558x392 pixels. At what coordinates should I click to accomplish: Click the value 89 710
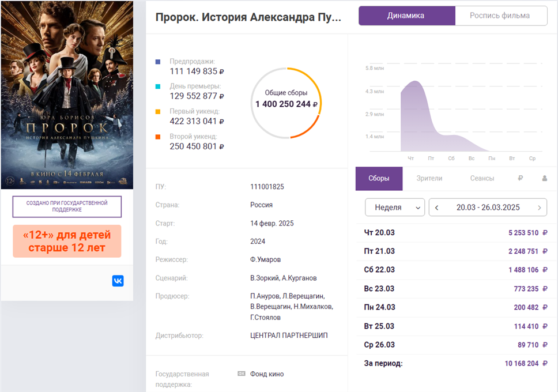tap(528, 345)
